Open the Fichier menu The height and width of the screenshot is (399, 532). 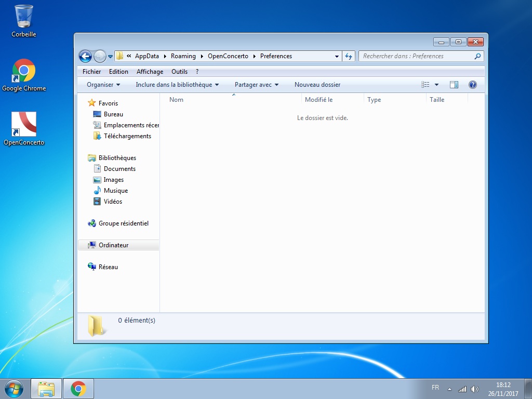tap(91, 72)
